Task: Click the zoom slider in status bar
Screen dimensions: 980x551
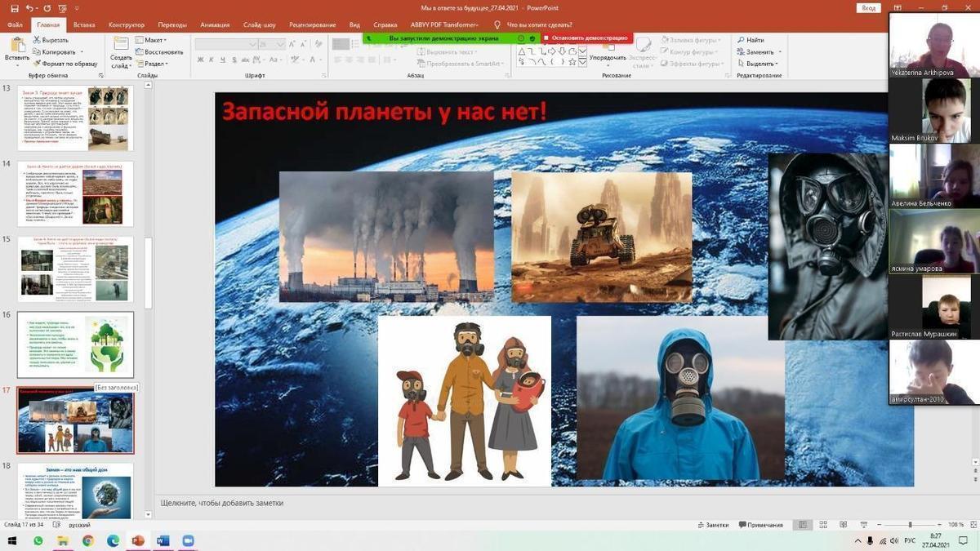Action: (x=910, y=525)
